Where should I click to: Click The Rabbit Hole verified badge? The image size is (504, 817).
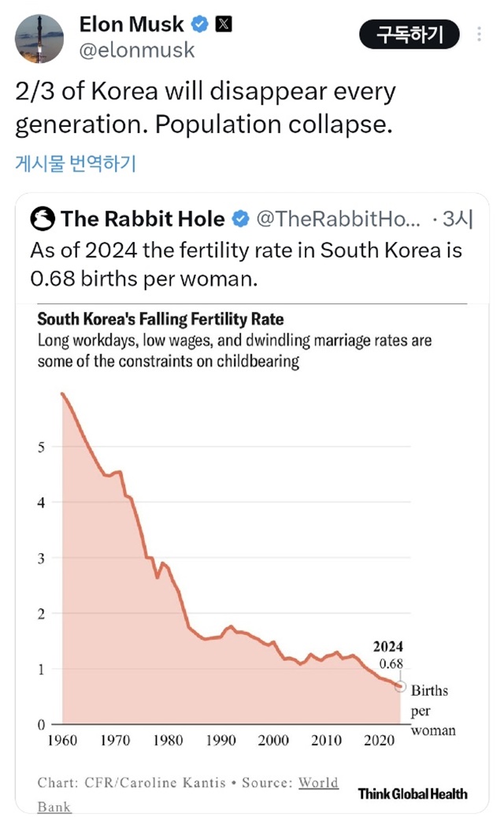point(240,218)
